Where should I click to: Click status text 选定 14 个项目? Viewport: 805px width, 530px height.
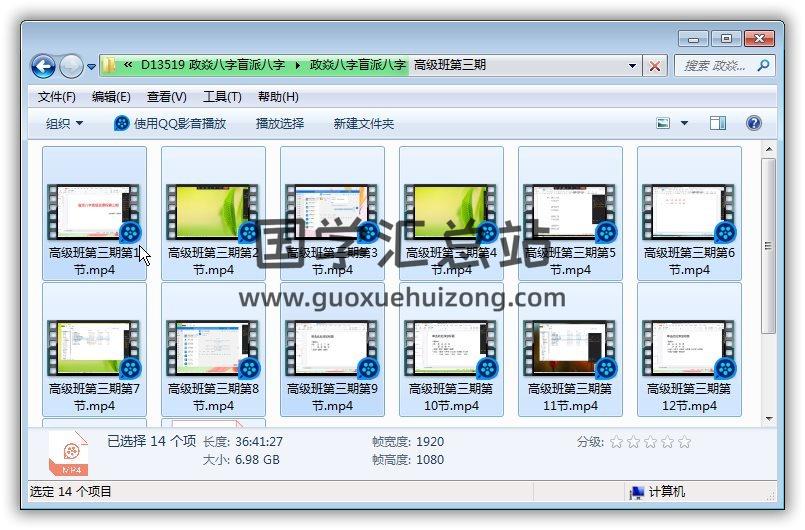coord(70,491)
